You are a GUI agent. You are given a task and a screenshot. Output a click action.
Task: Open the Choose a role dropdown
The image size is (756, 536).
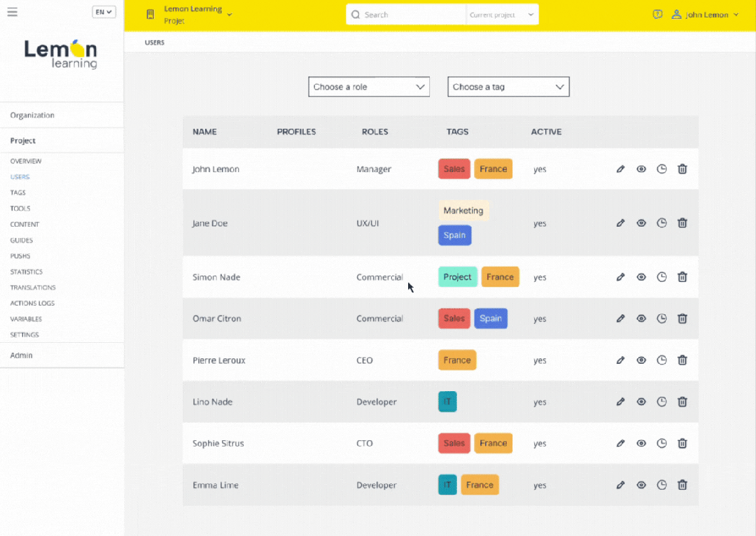pos(369,87)
